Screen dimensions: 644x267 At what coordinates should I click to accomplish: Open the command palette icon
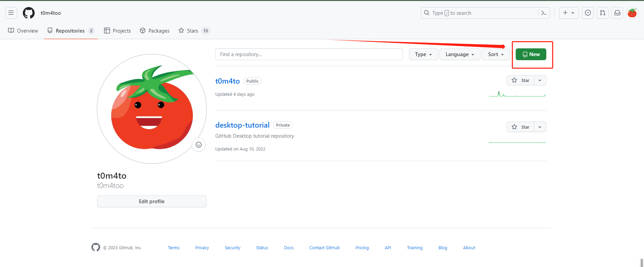[544, 13]
